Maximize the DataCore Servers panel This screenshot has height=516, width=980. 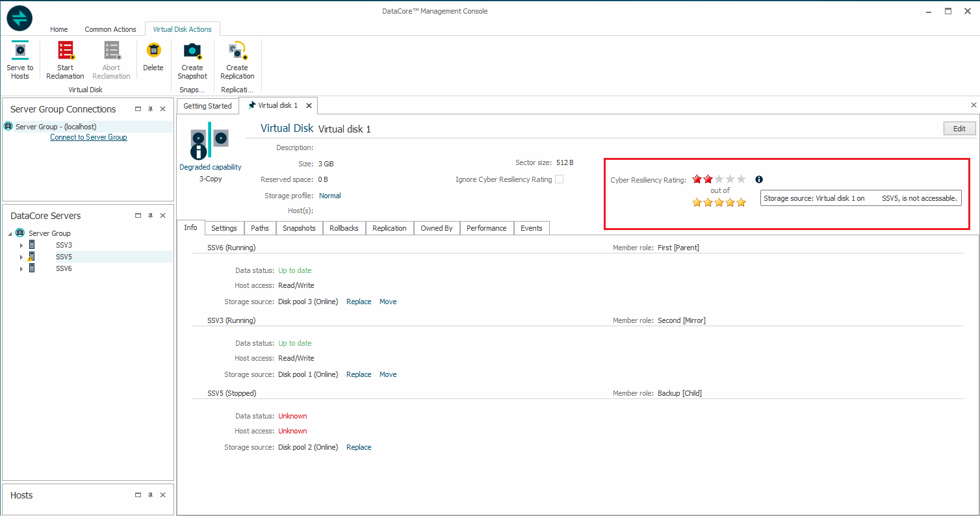tap(138, 216)
